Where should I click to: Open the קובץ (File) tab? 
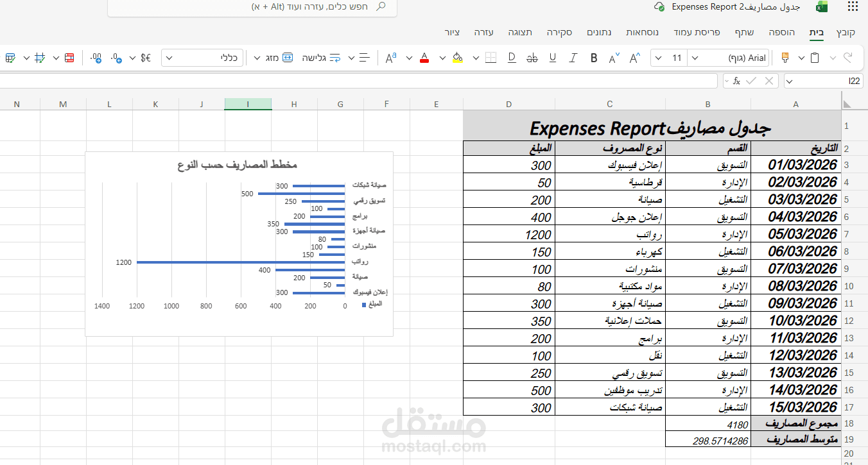tap(846, 32)
